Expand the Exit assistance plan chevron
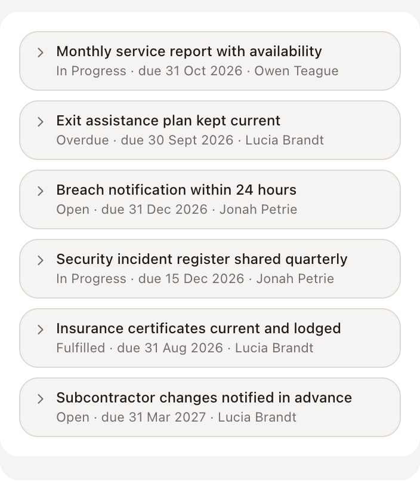Image resolution: width=420 pixels, height=504 pixels. [40, 122]
